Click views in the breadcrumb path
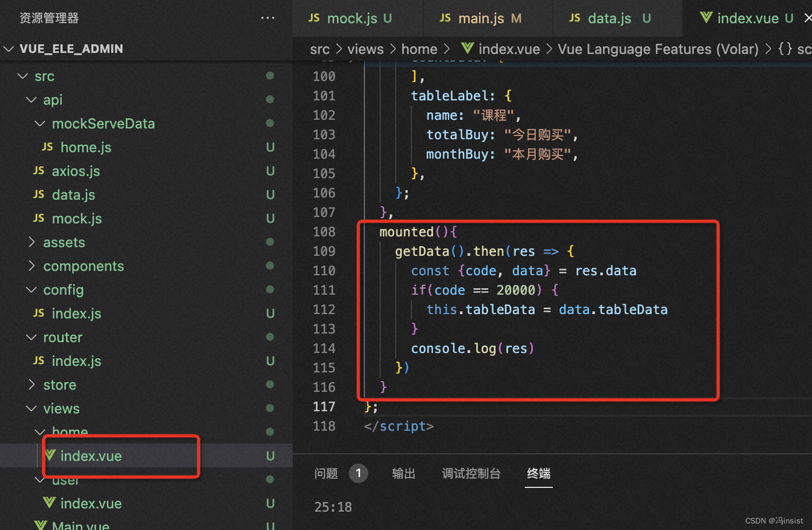812x530 pixels. (366, 49)
